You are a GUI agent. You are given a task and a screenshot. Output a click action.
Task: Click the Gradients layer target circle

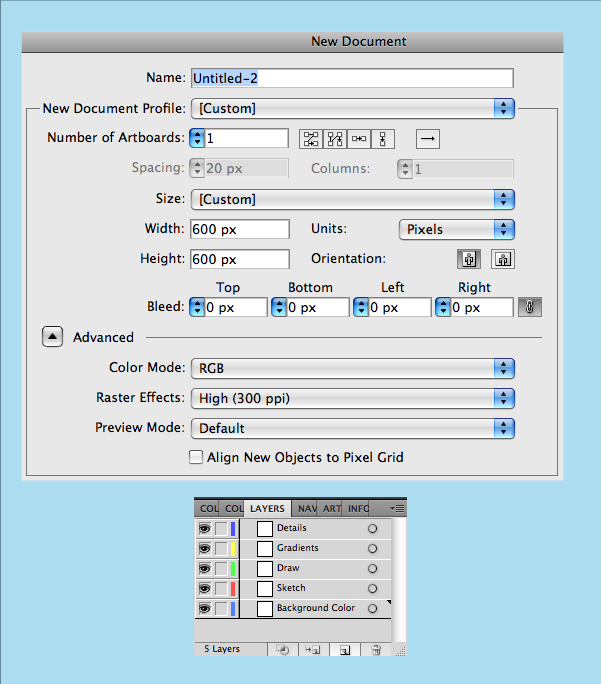[x=372, y=548]
